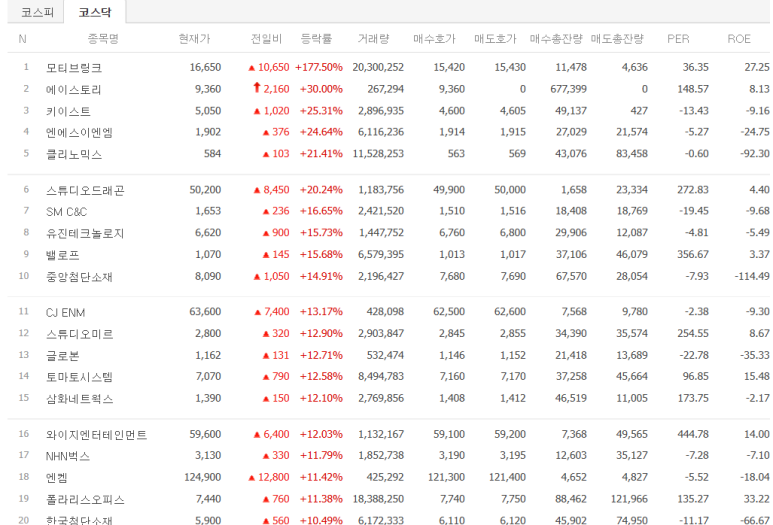
Task: Open stock 스튜디오미르
Action: (79, 334)
